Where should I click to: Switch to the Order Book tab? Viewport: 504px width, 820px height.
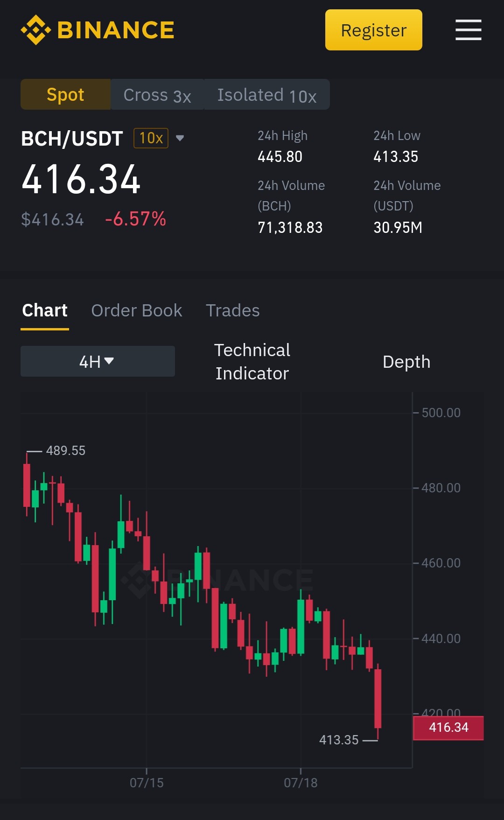(137, 310)
